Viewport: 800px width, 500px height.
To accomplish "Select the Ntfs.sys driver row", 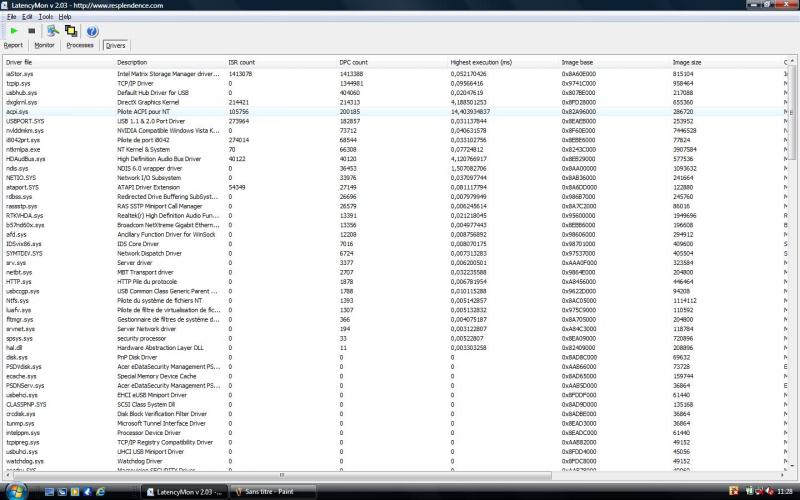I will tap(395, 301).
